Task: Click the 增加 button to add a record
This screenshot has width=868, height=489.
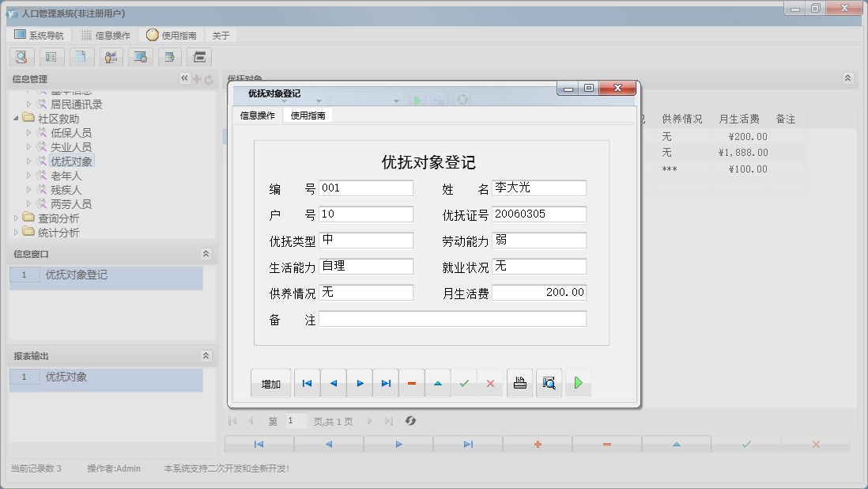Action: pyautogui.click(x=271, y=382)
